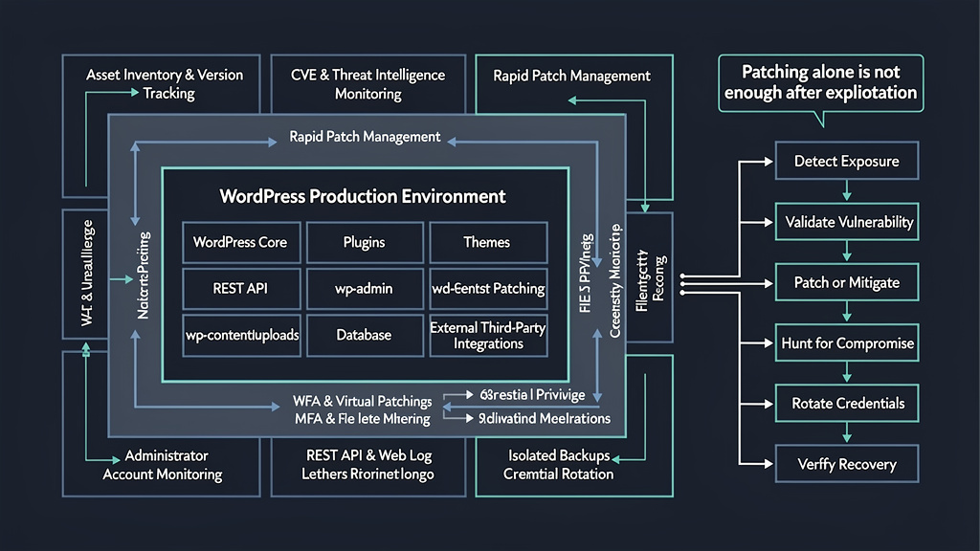Click the 'Verffy Recovery' step
The height and width of the screenshot is (551, 980).
point(847,464)
